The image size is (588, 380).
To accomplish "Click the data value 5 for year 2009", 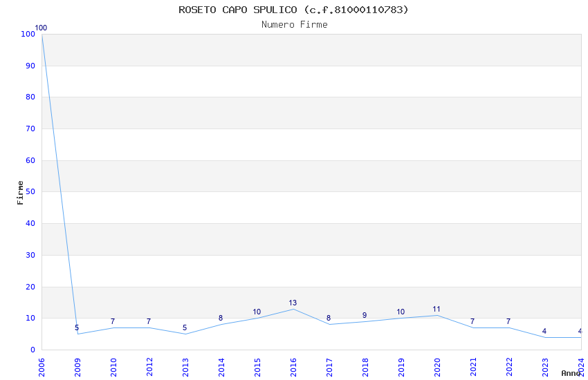I will coord(77,327).
